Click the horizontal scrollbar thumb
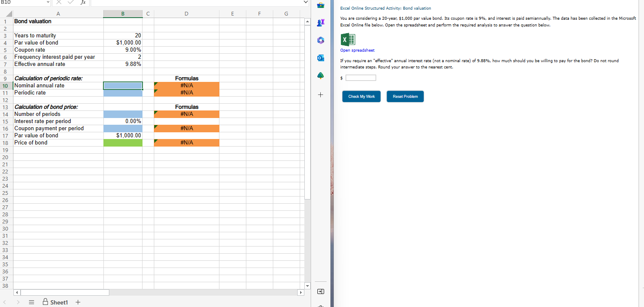Screen dimensions: 644x307 [x=65, y=292]
